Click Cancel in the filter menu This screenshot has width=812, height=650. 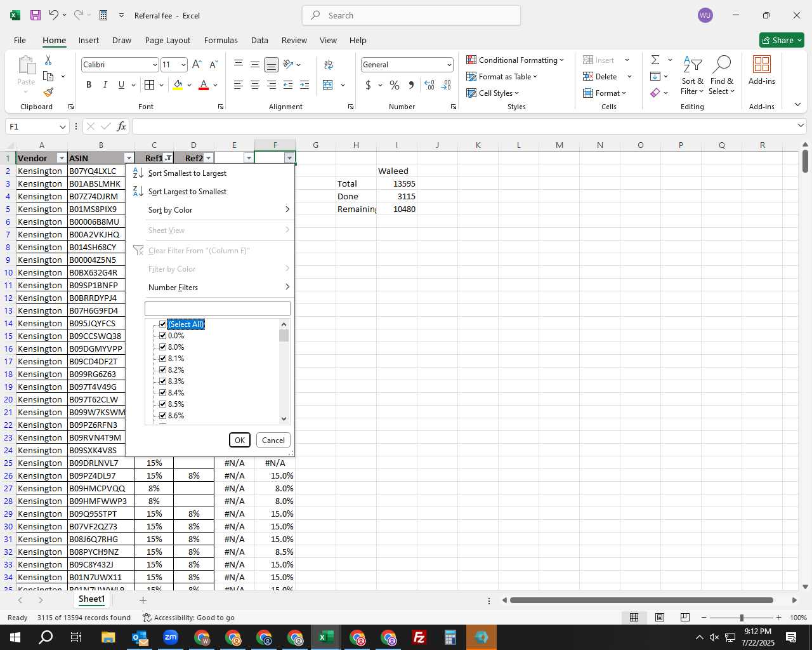tap(273, 440)
